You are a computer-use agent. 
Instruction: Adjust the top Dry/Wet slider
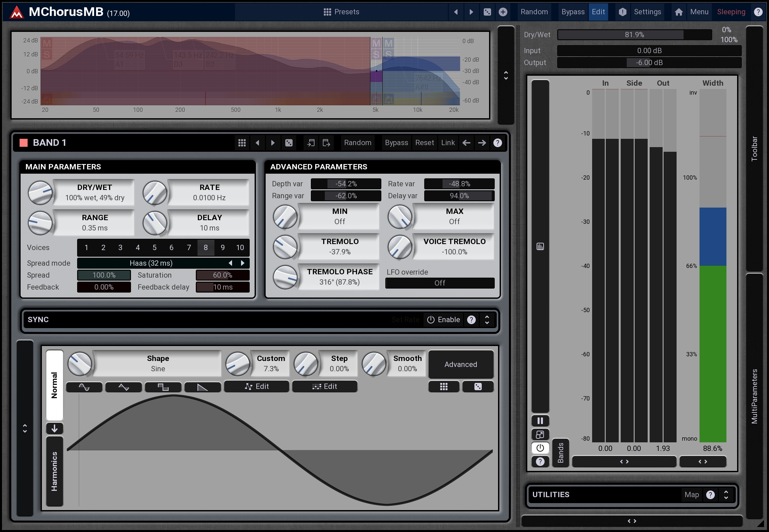(634, 35)
